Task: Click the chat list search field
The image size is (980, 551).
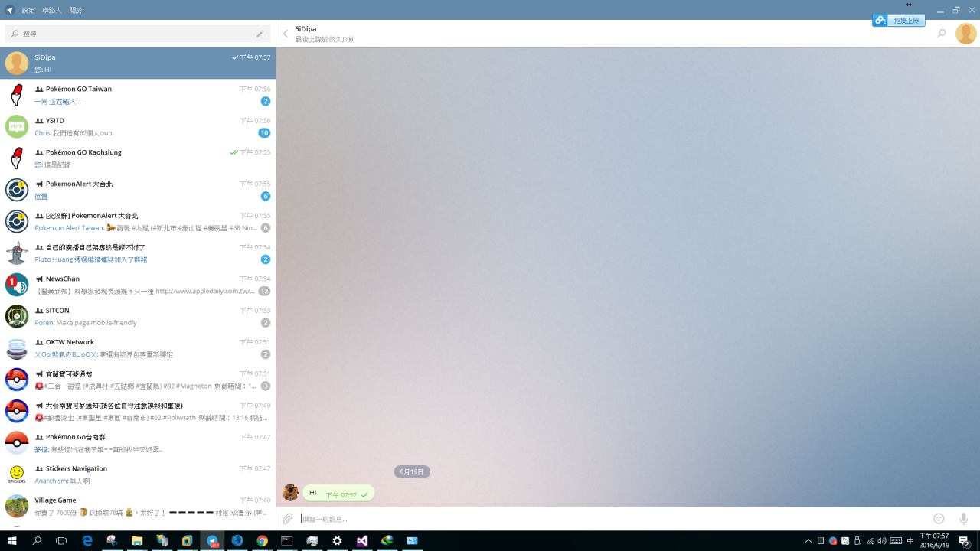Action: click(138, 34)
